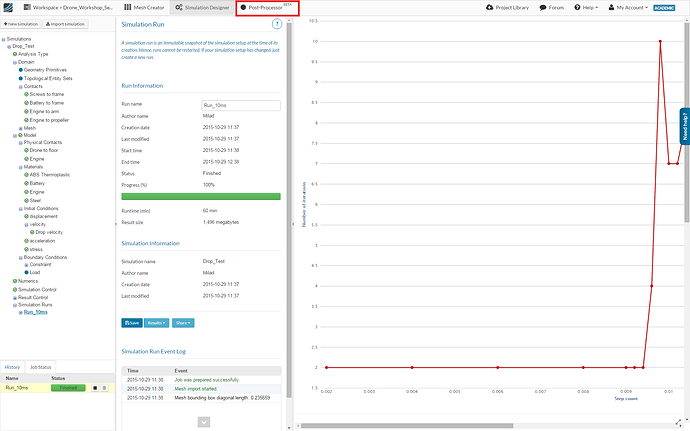
Task: Click green check icon beside acceleration
Action: pyautogui.click(x=26, y=241)
